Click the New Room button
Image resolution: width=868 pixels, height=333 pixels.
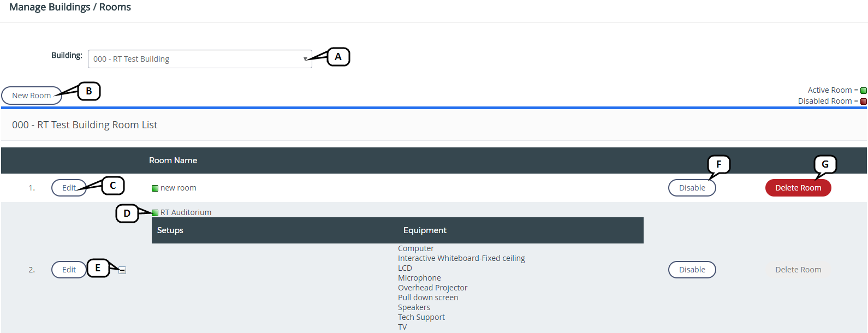[31, 96]
